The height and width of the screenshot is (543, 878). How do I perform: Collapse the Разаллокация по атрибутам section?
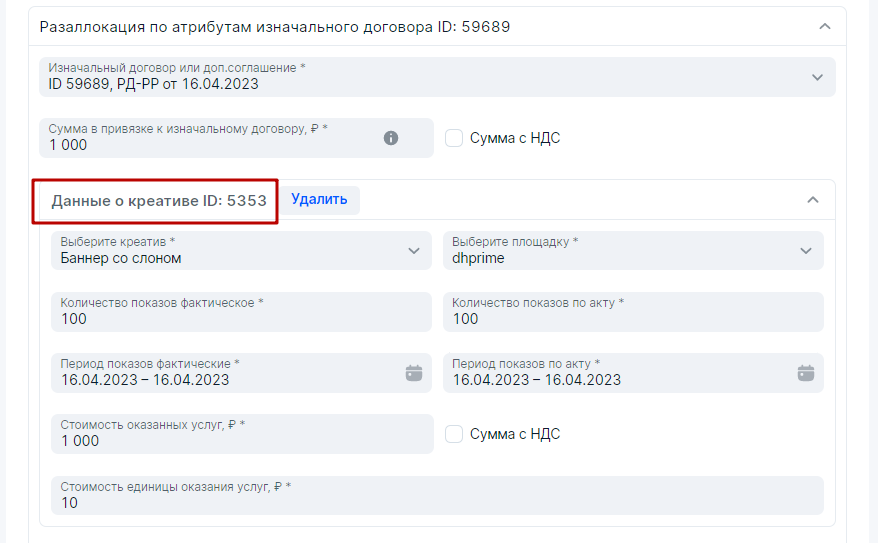click(824, 27)
